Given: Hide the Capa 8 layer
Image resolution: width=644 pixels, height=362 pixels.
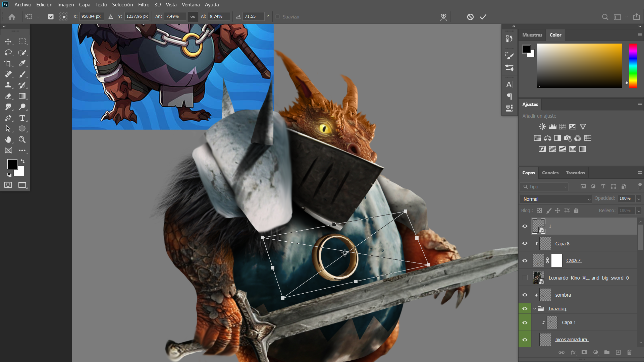Looking at the screenshot, I should 525,244.
